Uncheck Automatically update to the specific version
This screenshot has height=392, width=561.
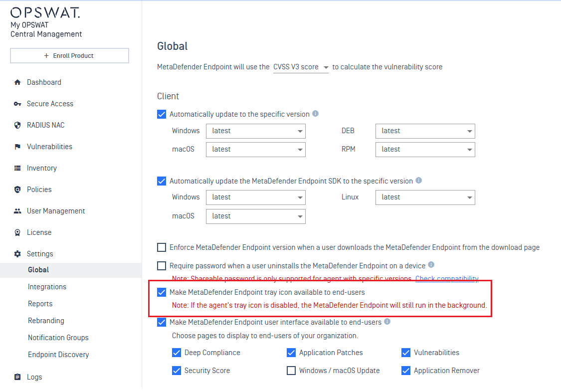point(162,114)
